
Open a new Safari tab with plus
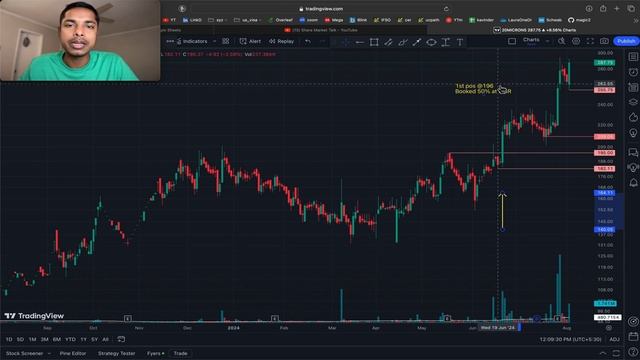point(617,9)
